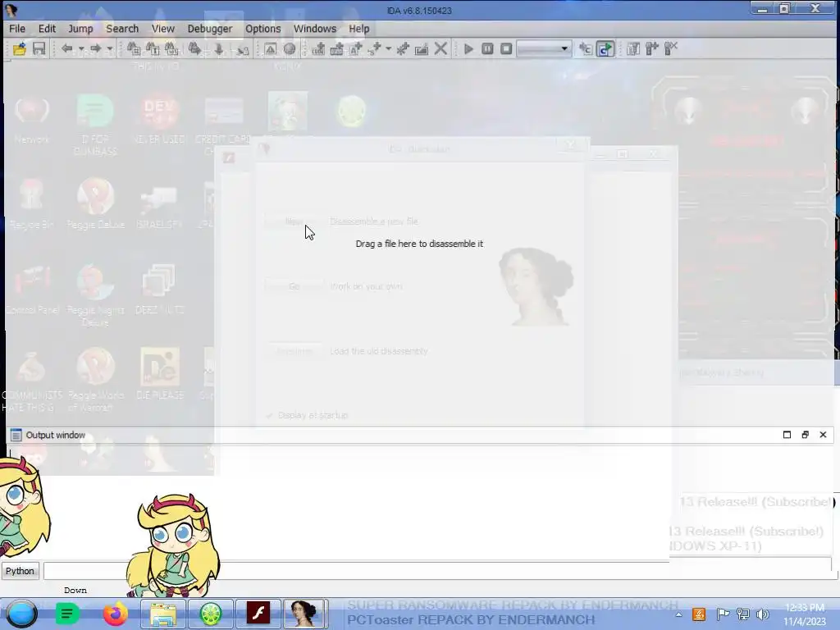Open the Search menu
Image resolution: width=840 pixels, height=630 pixels.
[122, 29]
